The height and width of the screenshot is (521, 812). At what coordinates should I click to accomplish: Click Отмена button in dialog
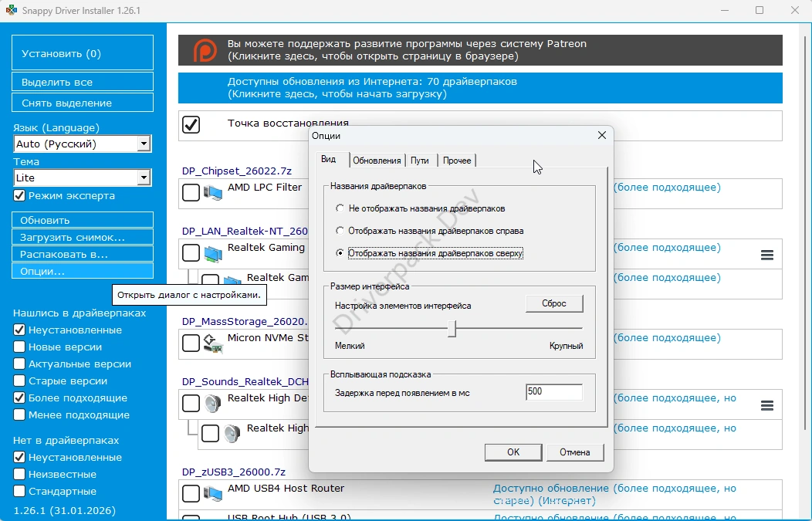click(x=575, y=452)
